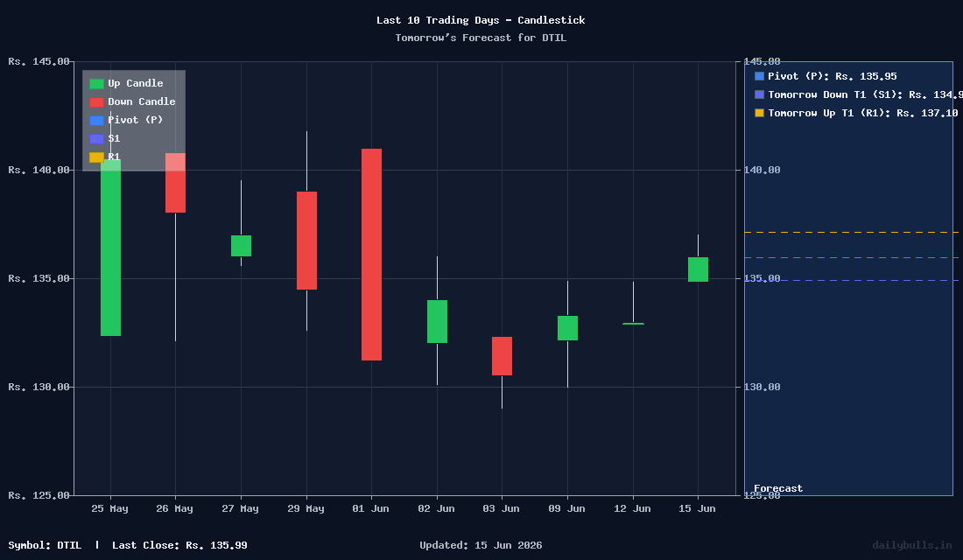
Task: Click the Forecast panel label
Action: point(778,489)
